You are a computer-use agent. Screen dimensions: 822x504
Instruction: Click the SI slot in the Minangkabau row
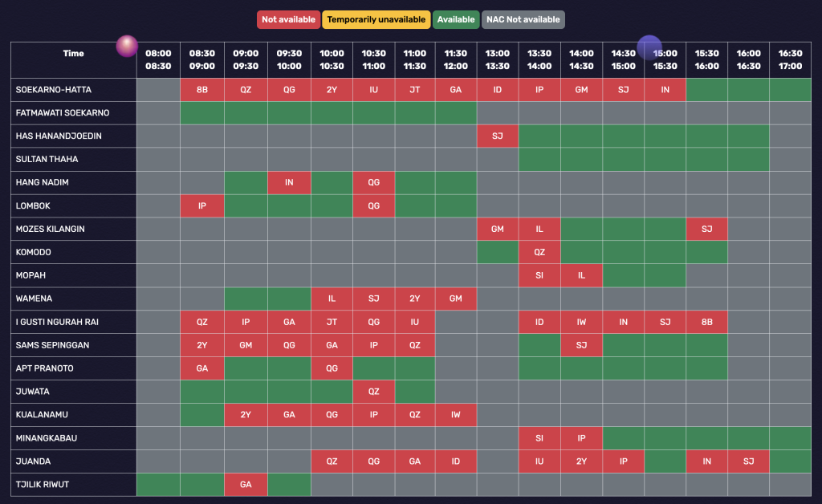pyautogui.click(x=539, y=439)
